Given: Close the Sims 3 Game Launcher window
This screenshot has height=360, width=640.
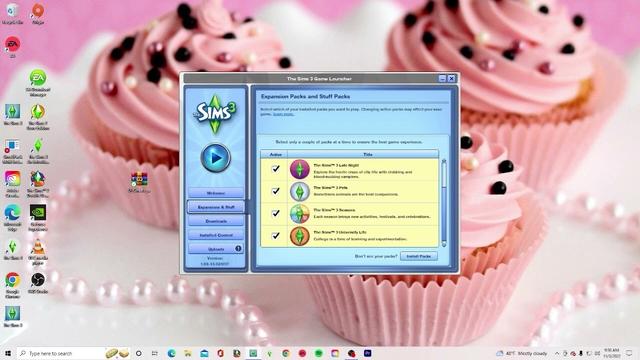Looking at the screenshot, I should click(x=451, y=78).
